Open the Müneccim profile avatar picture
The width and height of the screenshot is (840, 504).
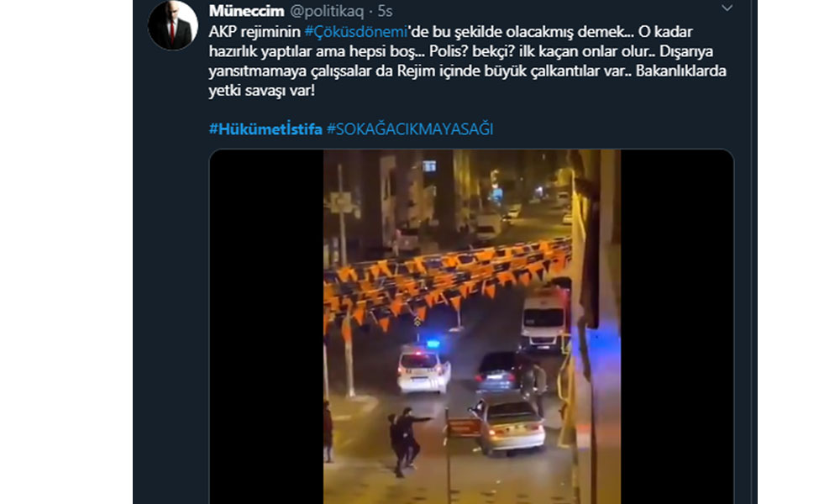click(x=172, y=25)
